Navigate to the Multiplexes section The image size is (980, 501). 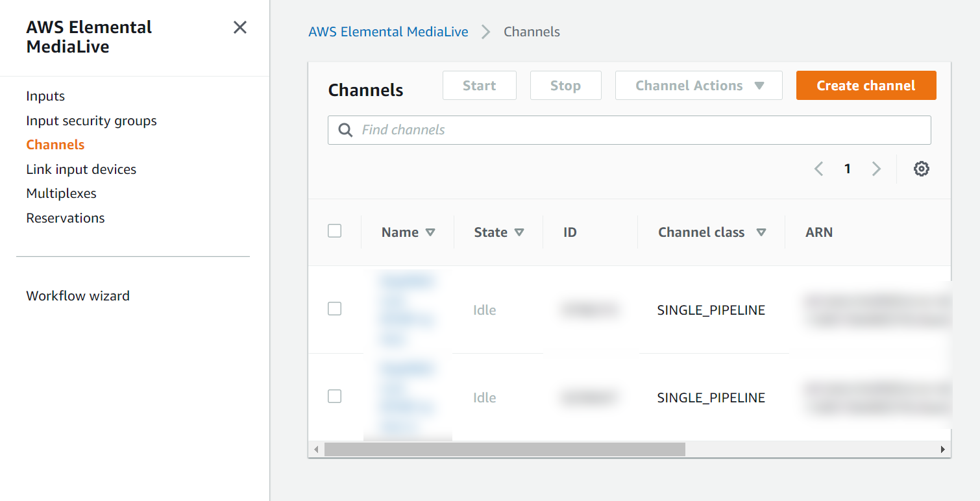pyautogui.click(x=60, y=193)
